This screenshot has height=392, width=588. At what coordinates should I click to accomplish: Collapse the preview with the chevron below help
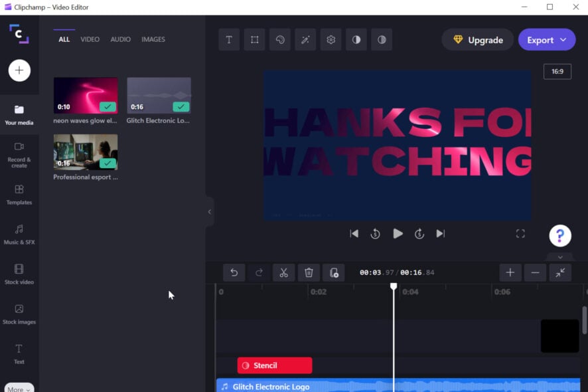pos(560,257)
